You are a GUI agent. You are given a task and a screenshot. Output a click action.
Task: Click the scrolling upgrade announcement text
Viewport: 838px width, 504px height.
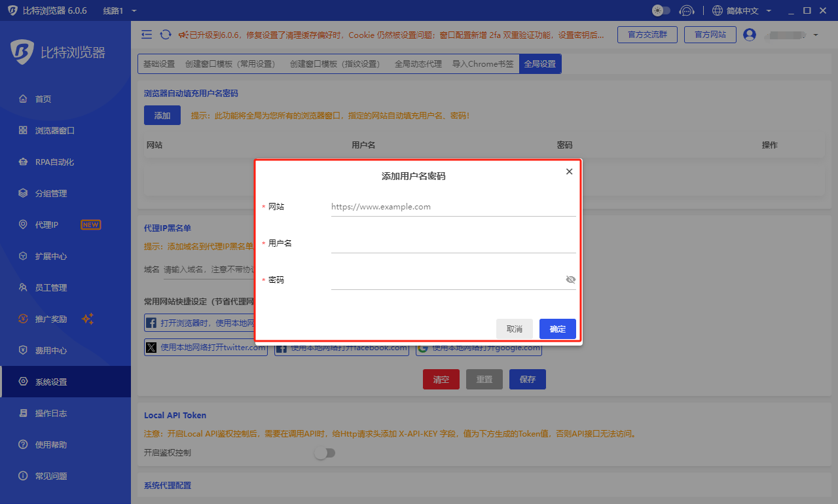(x=397, y=35)
